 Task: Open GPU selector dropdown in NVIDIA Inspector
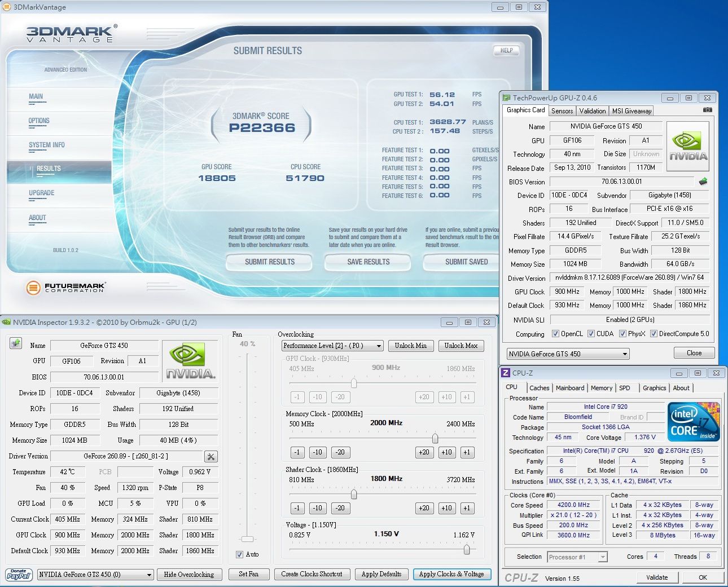(95, 575)
